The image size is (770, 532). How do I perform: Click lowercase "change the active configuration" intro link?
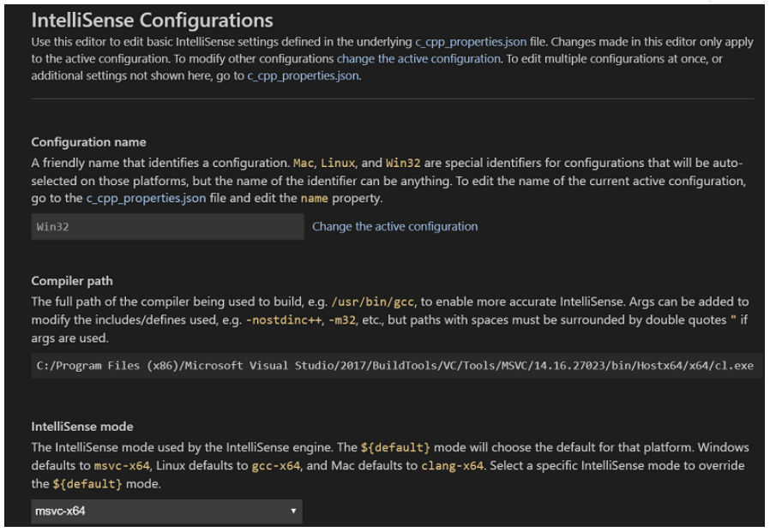[x=418, y=58]
